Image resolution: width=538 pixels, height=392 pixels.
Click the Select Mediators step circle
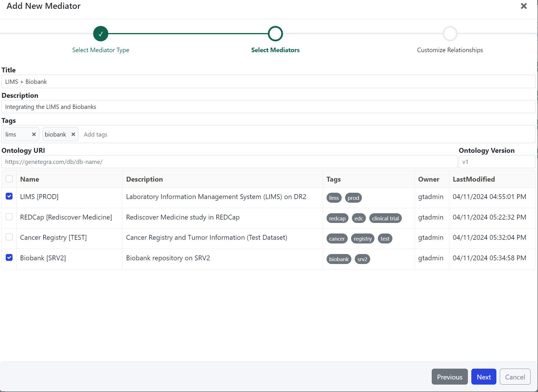(x=275, y=34)
